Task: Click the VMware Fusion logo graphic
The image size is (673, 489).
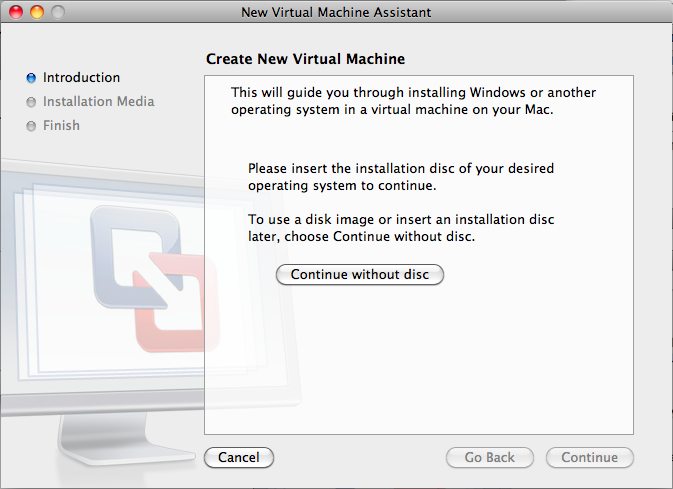Action: coord(155,278)
